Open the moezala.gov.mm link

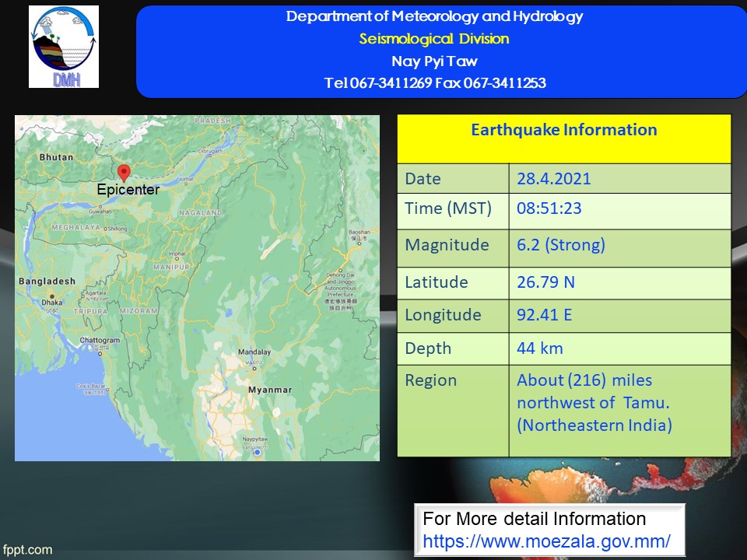click(x=546, y=541)
